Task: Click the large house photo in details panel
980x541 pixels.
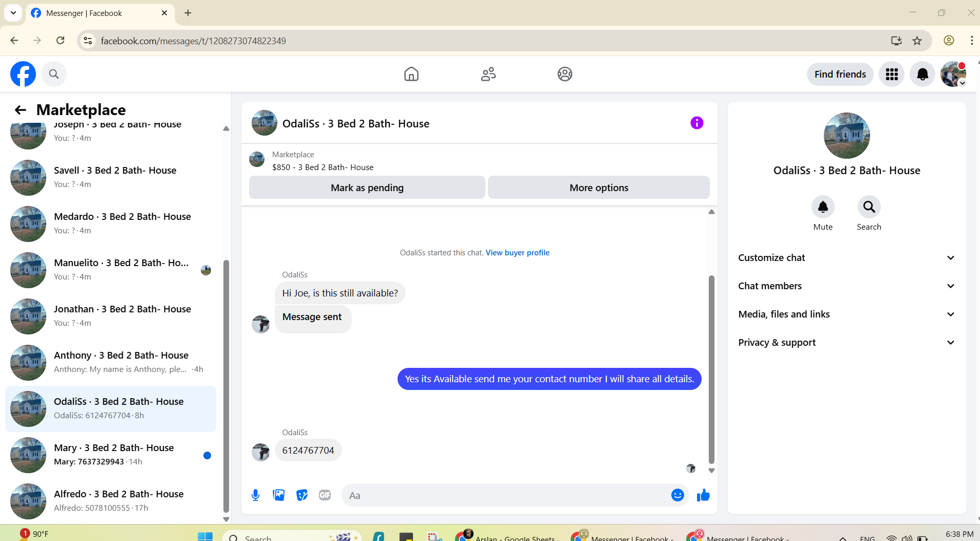Action: click(x=847, y=136)
